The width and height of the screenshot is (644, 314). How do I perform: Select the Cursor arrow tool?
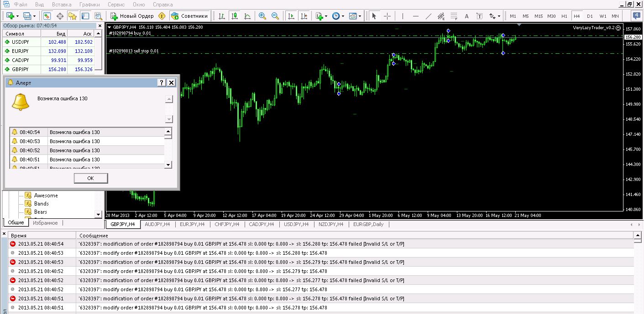pos(374,16)
